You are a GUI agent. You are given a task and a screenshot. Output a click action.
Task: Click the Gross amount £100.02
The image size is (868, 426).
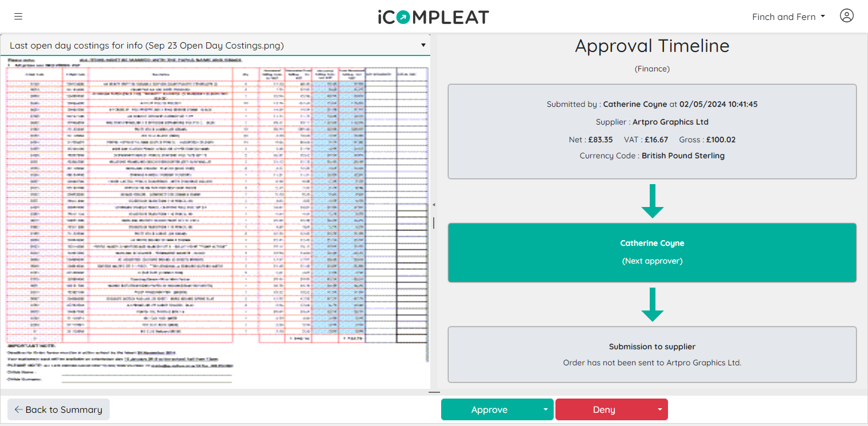click(721, 140)
